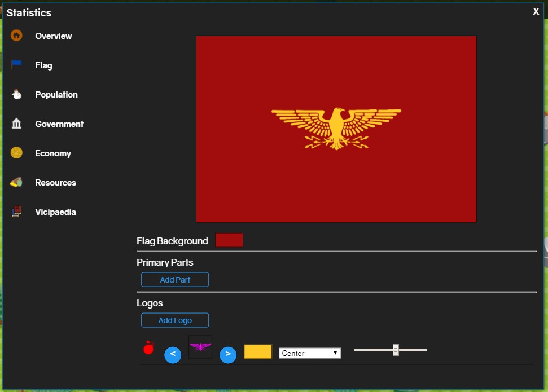Click the Resources icon in sidebar
Screen dimensions: 548x392
(x=16, y=182)
